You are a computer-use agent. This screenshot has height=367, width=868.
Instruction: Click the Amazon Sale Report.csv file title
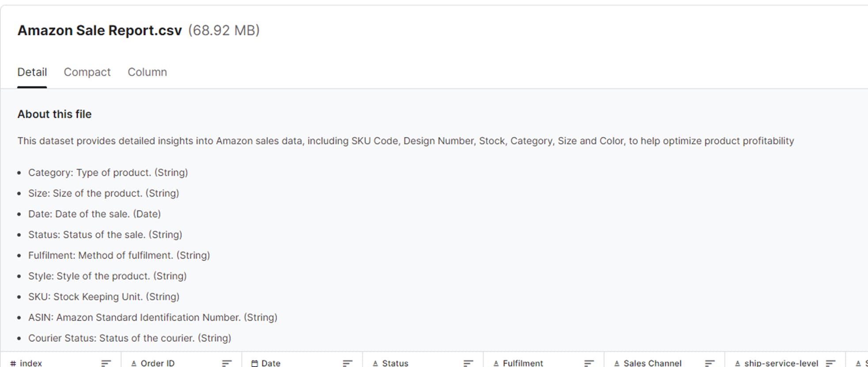point(99,30)
